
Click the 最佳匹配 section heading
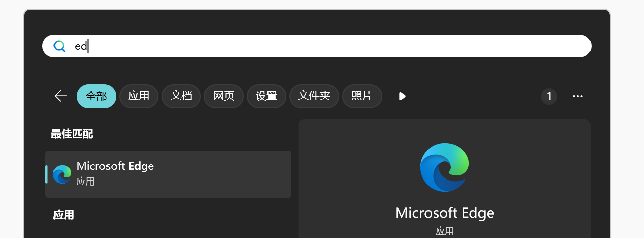pos(72,134)
